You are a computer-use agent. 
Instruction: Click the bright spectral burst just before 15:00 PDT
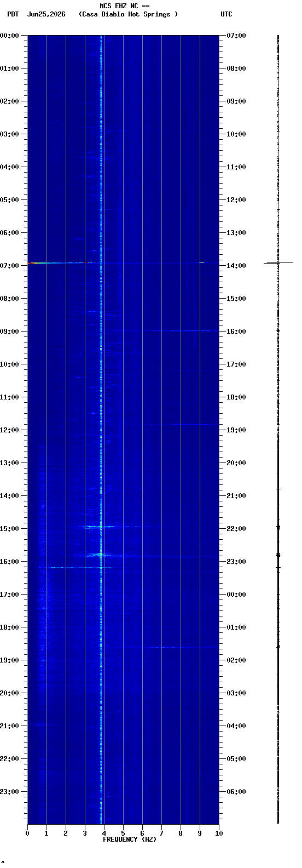(100, 527)
